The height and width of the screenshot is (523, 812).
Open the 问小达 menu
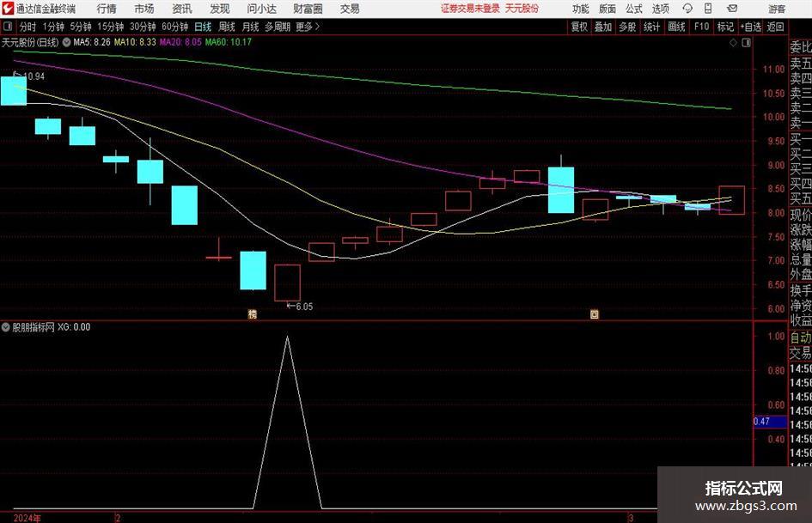tap(261, 9)
